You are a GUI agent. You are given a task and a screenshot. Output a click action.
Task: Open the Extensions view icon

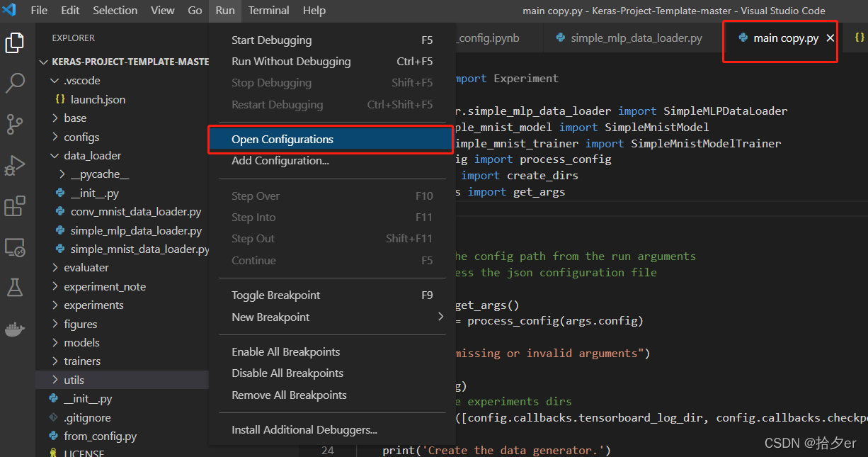pyautogui.click(x=15, y=206)
